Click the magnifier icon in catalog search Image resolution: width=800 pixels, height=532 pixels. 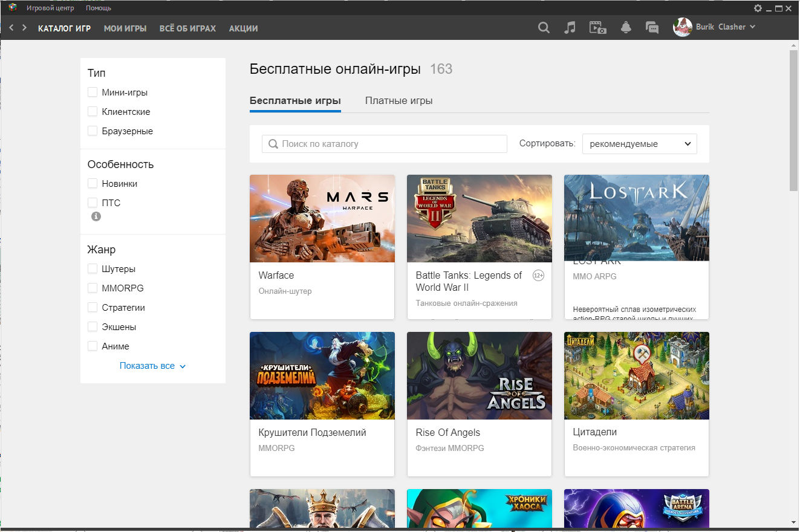pos(273,144)
